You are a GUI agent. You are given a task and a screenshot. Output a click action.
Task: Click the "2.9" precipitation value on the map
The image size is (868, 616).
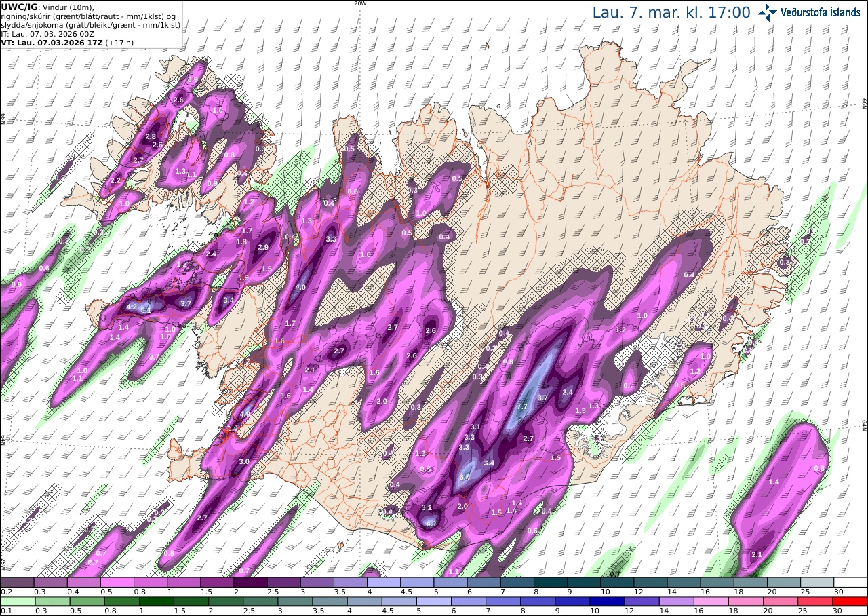pos(264,247)
